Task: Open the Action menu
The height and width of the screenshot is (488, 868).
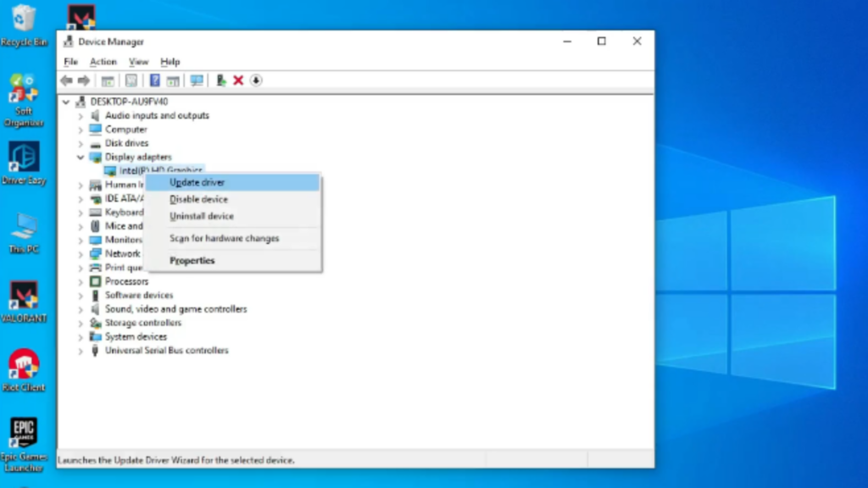Action: [x=103, y=61]
